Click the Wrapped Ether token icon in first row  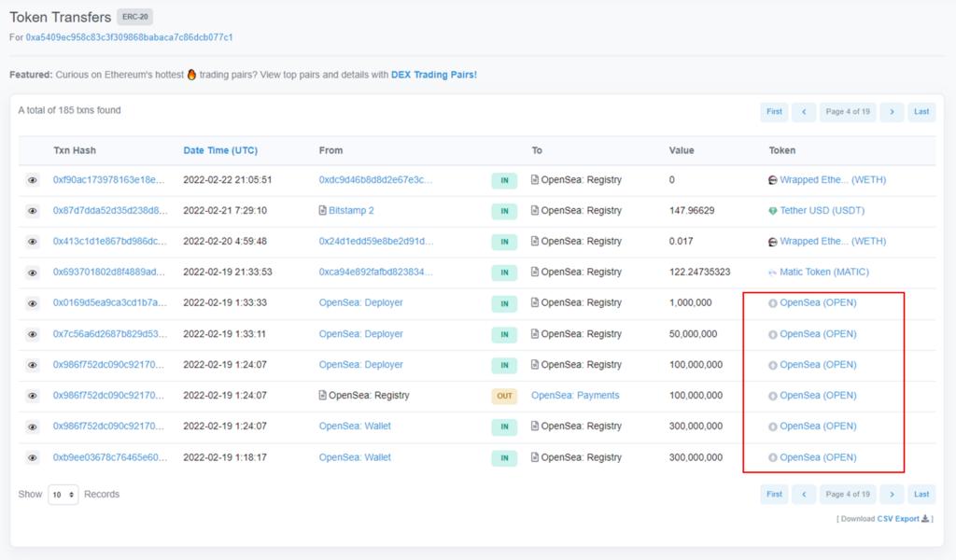click(772, 180)
